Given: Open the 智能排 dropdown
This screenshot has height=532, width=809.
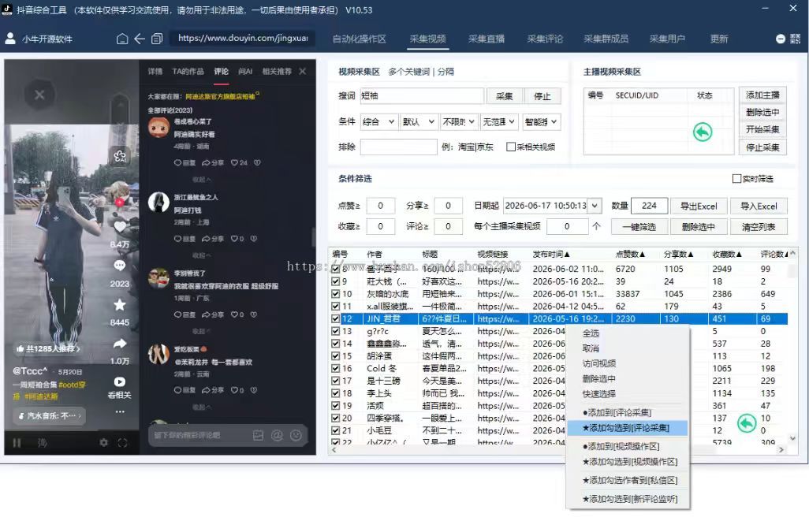Looking at the screenshot, I should 541,121.
